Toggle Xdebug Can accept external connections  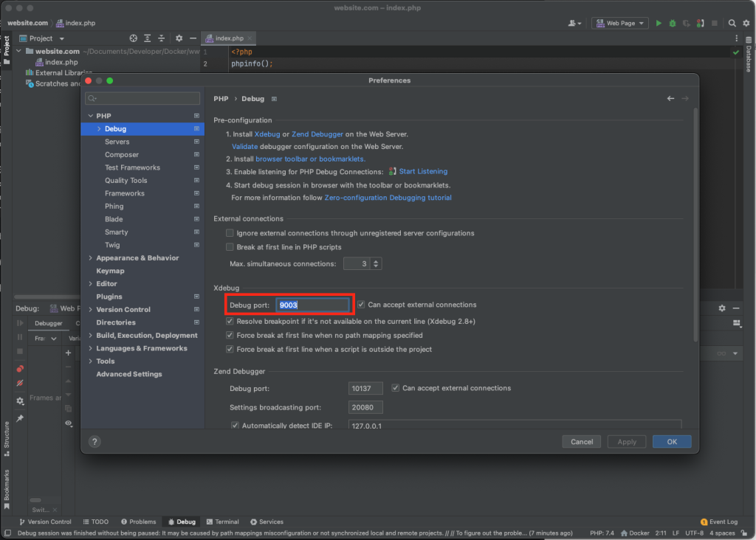click(x=361, y=305)
